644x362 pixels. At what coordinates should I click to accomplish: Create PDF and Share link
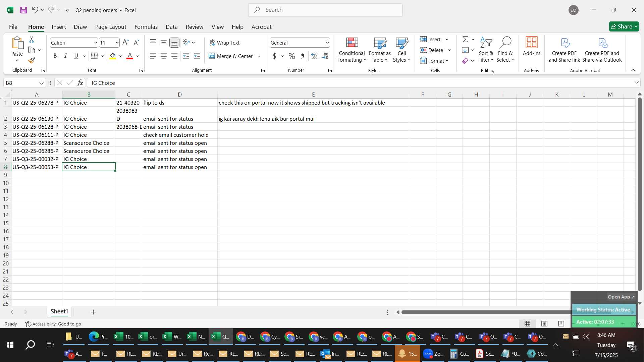click(x=565, y=50)
